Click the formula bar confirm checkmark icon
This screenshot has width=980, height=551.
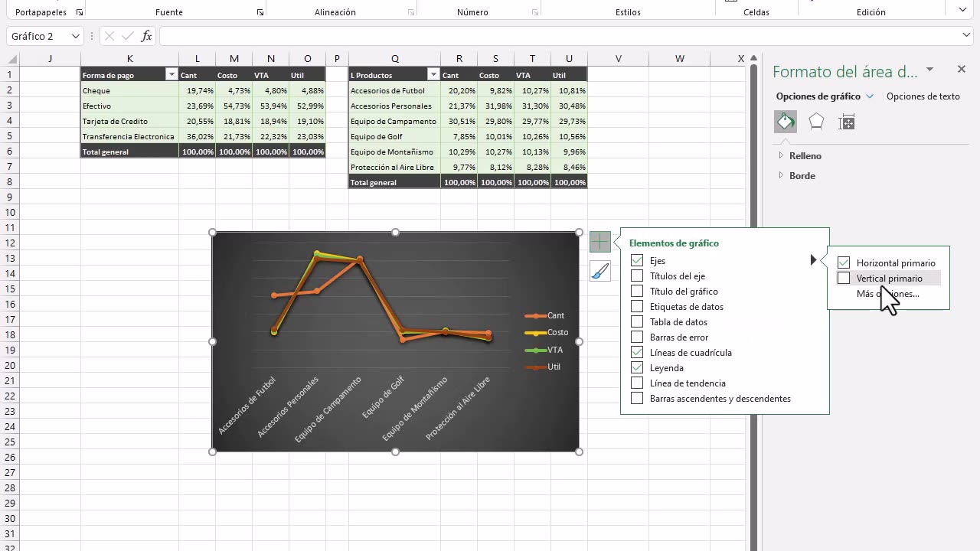128,36
